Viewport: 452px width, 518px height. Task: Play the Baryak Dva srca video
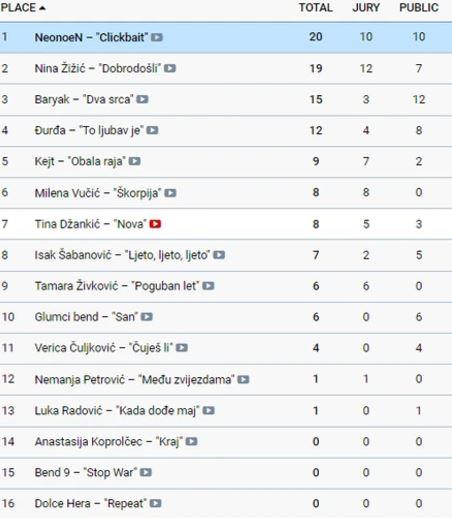(142, 99)
